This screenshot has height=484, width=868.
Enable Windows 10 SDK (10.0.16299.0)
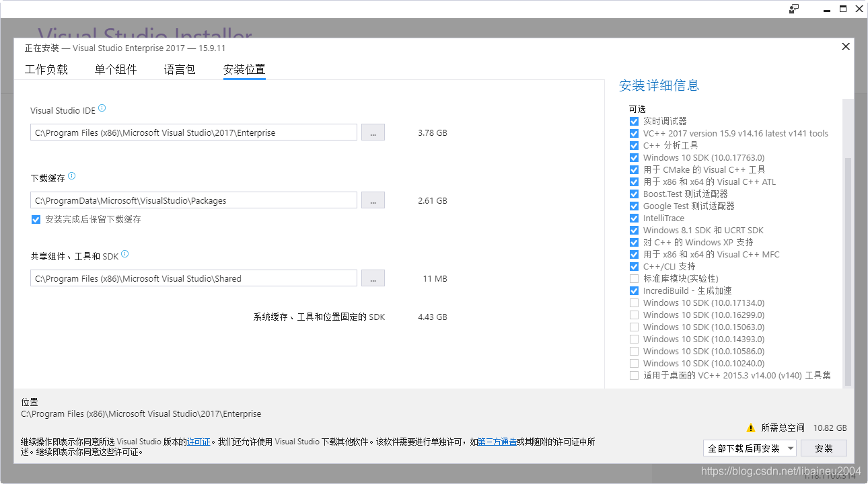(634, 315)
